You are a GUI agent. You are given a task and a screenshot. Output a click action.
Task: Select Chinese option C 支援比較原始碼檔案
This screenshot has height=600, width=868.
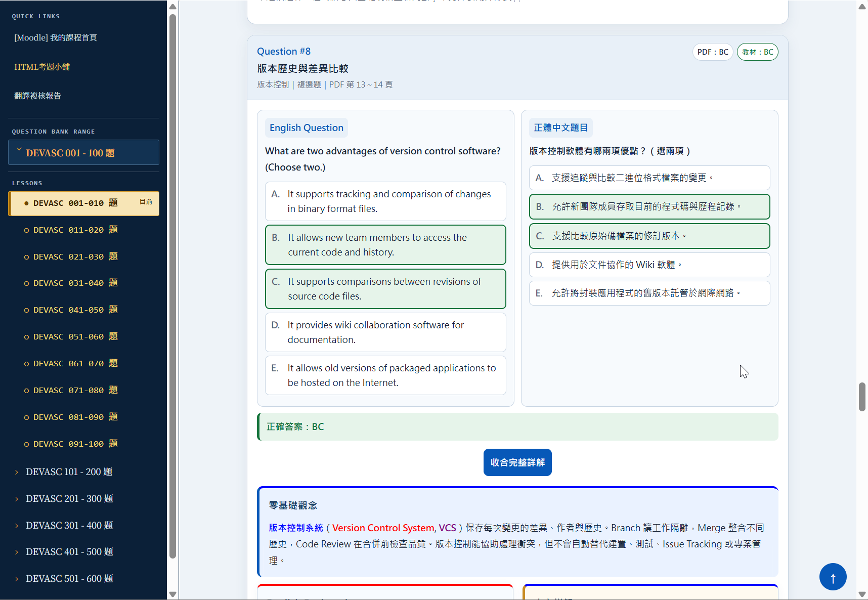pyautogui.click(x=649, y=236)
